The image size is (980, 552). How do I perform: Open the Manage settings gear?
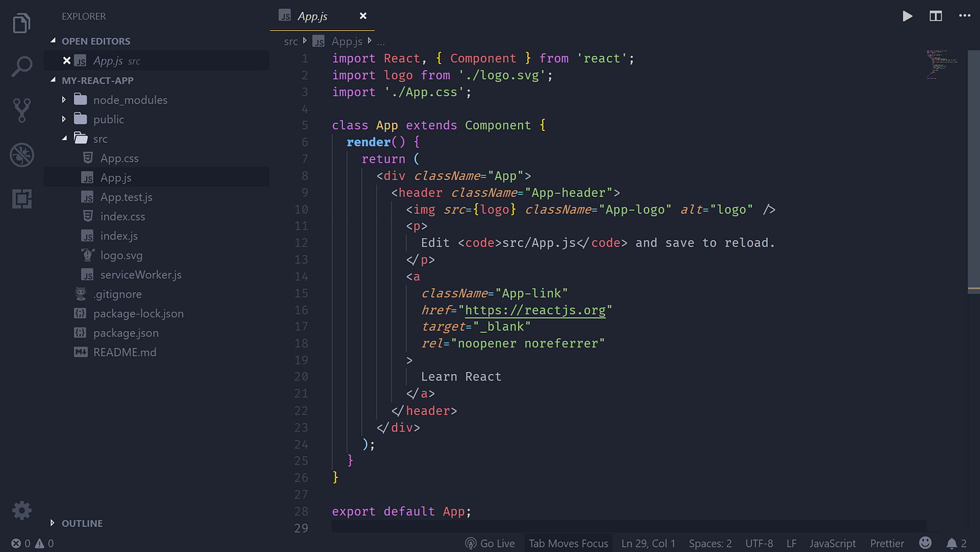click(x=21, y=511)
